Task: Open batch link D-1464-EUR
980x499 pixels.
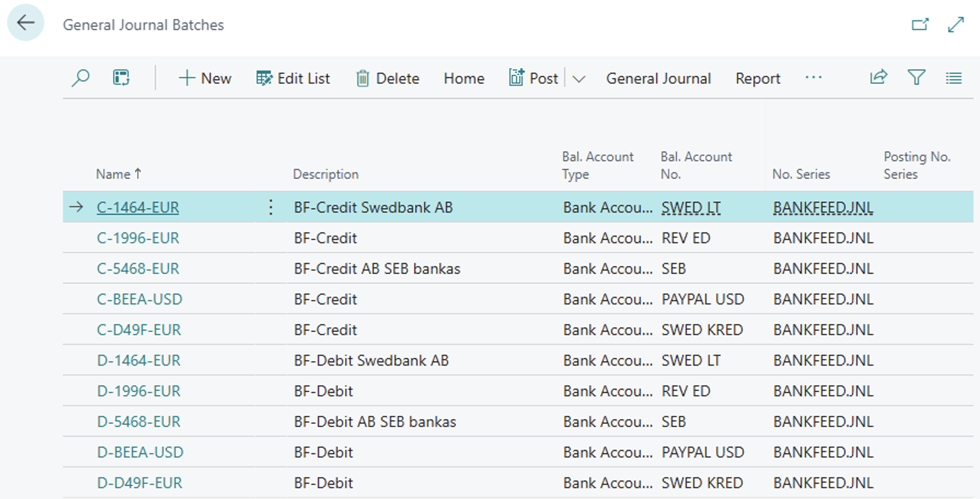Action: coord(139,361)
